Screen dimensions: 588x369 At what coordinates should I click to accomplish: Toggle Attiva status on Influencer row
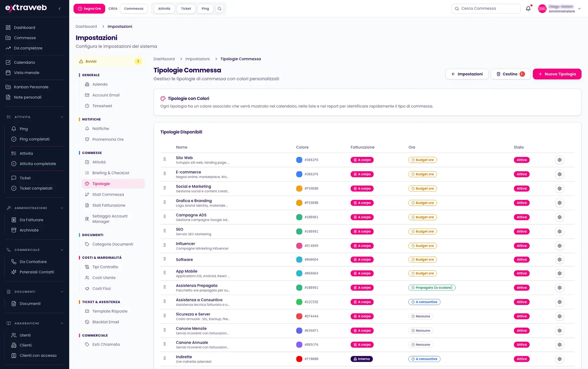pyautogui.click(x=522, y=246)
